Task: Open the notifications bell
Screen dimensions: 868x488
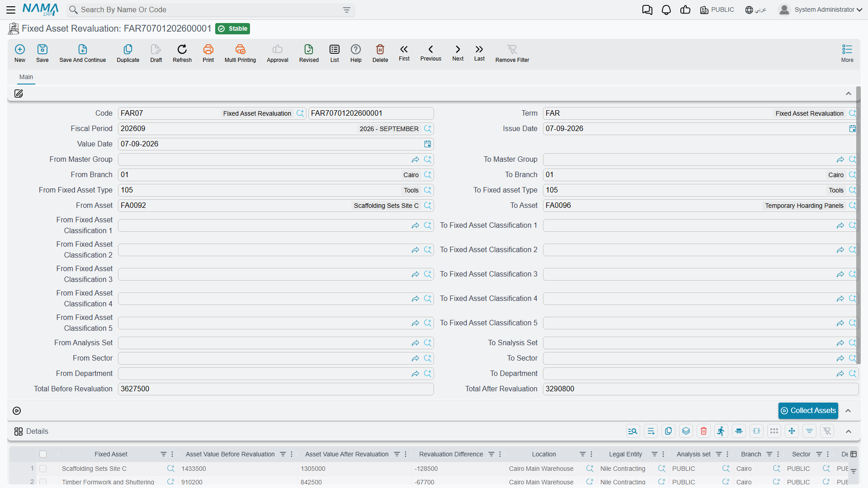Action: click(x=666, y=10)
